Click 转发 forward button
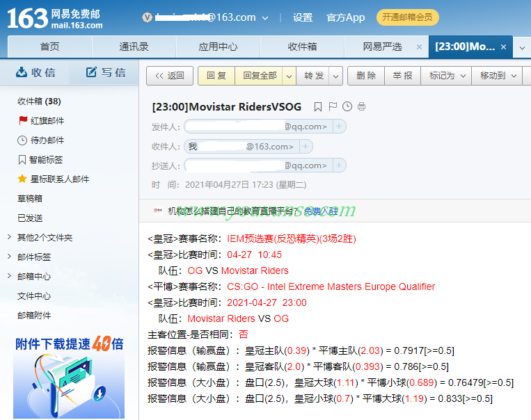The image size is (531, 420). (x=313, y=76)
